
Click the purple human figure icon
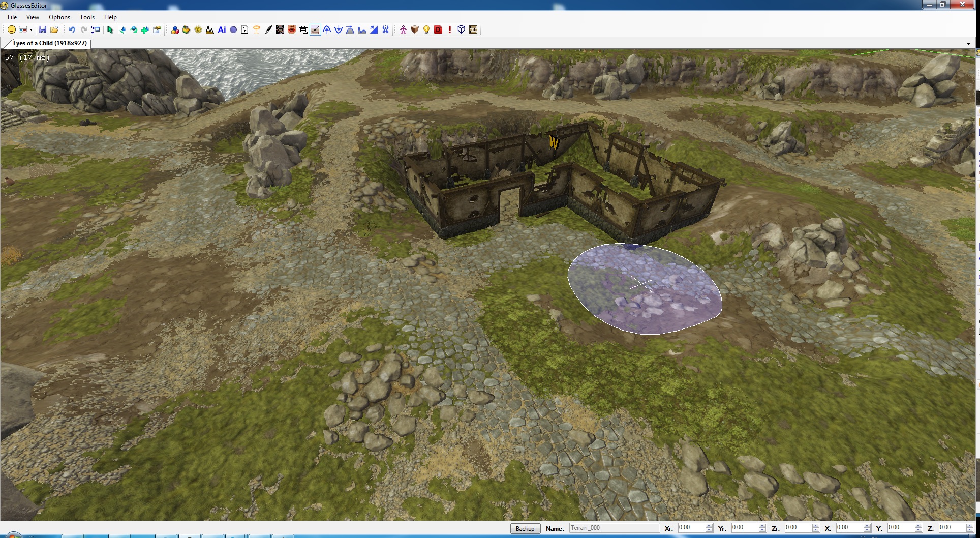[403, 30]
